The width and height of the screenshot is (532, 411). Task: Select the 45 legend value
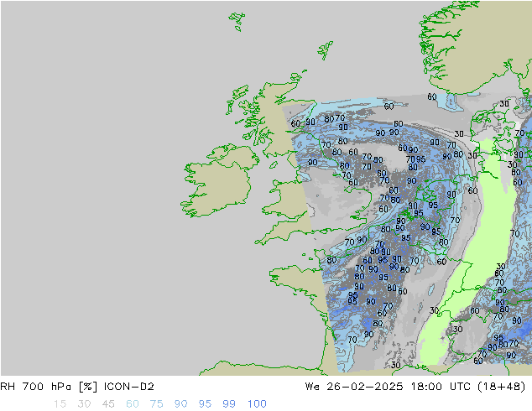pyautogui.click(x=108, y=403)
